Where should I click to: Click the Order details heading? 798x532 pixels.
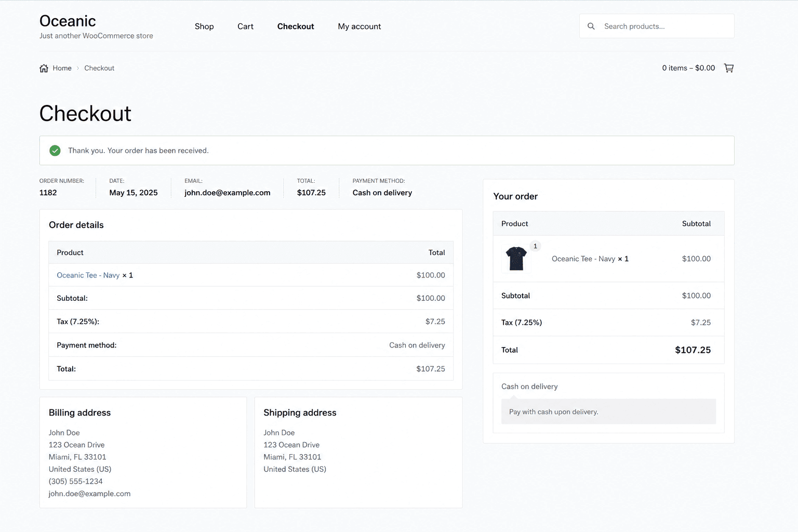(76, 225)
